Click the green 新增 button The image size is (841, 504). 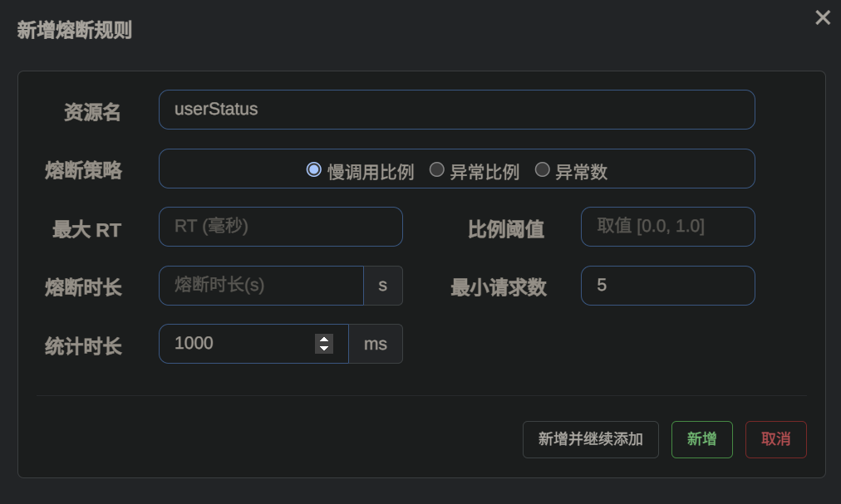pos(701,440)
